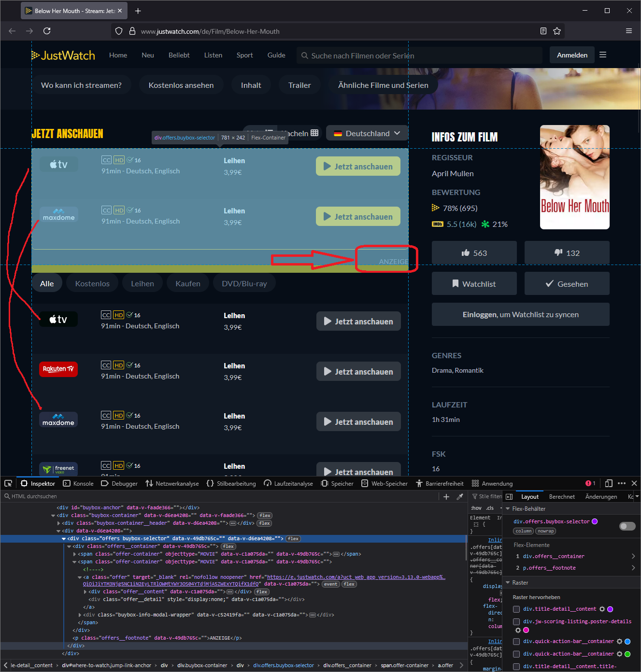The width and height of the screenshot is (641, 672).
Task: Expand the buybox-container__header div node
Action: [x=59, y=523]
